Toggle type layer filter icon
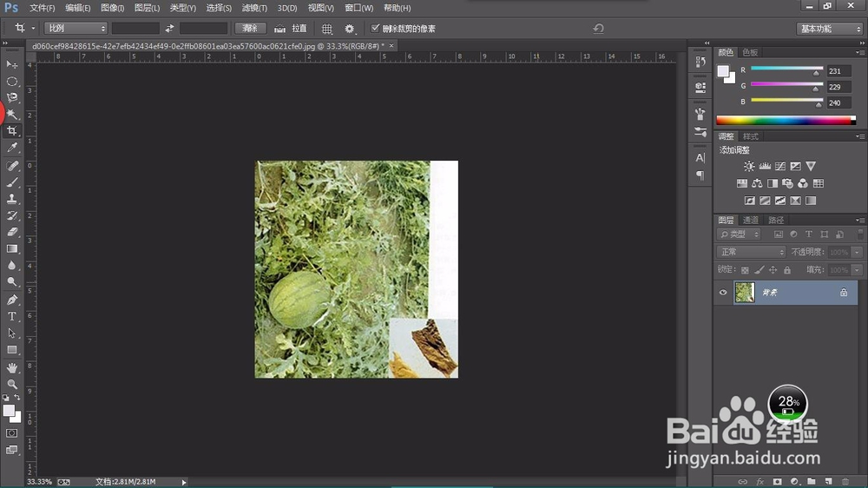Viewport: 868px width, 488px height. pos(809,234)
